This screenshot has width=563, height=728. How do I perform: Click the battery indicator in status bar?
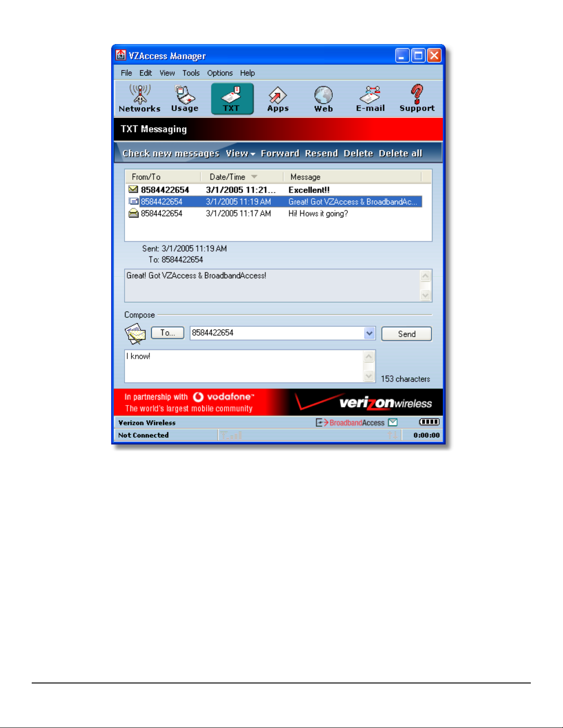click(429, 422)
